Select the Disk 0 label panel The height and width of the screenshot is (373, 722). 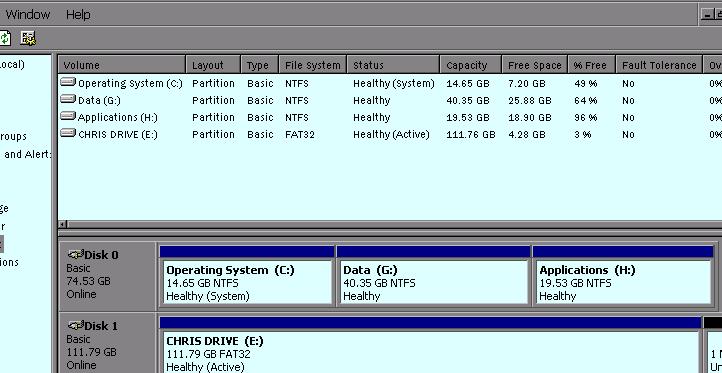(107, 275)
